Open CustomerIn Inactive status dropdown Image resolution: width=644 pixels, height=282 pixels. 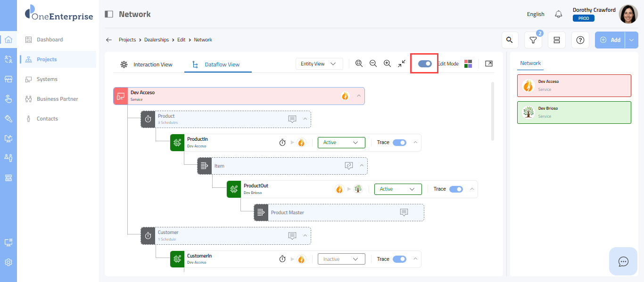pos(341,259)
